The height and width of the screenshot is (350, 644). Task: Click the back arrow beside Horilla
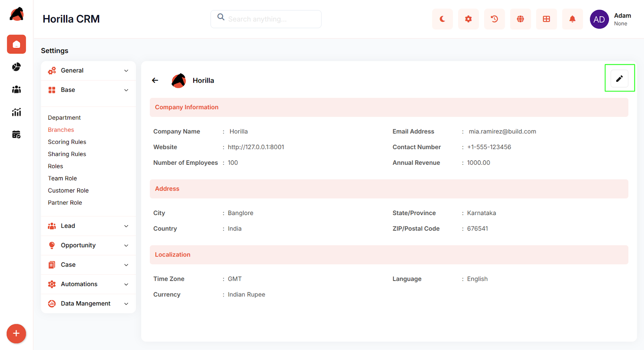point(155,81)
